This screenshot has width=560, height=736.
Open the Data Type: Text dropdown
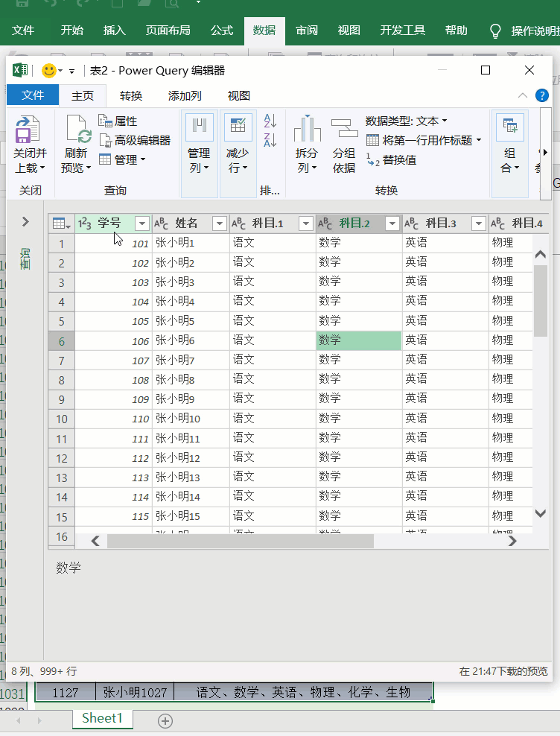407,121
